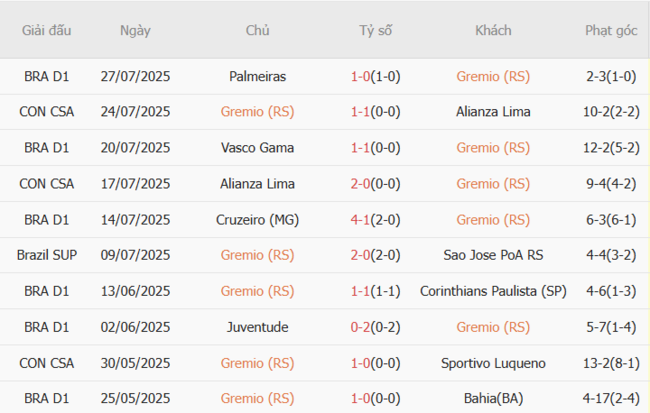
Task: Open Gremio (RS) in the 25/05/2025 row
Action: (x=257, y=399)
